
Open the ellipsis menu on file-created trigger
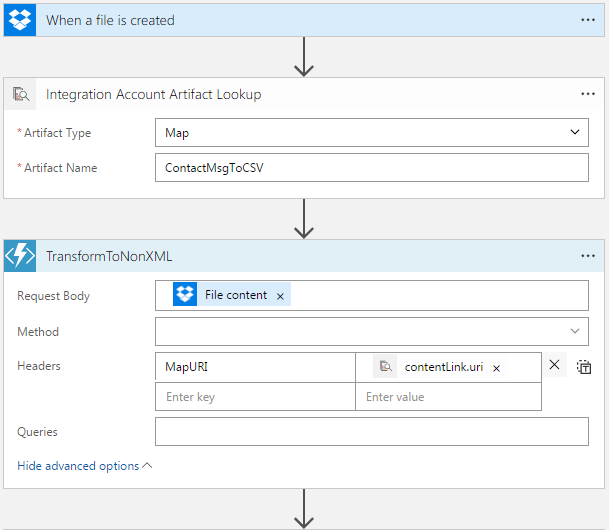pyautogui.click(x=588, y=20)
